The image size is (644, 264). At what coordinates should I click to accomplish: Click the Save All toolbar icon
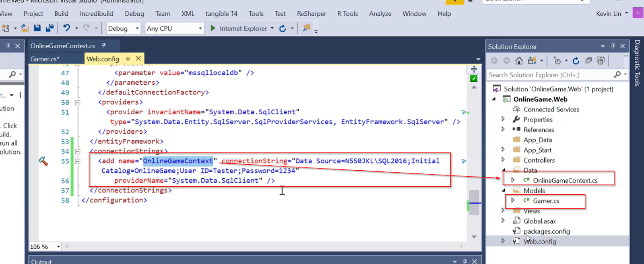[50, 28]
